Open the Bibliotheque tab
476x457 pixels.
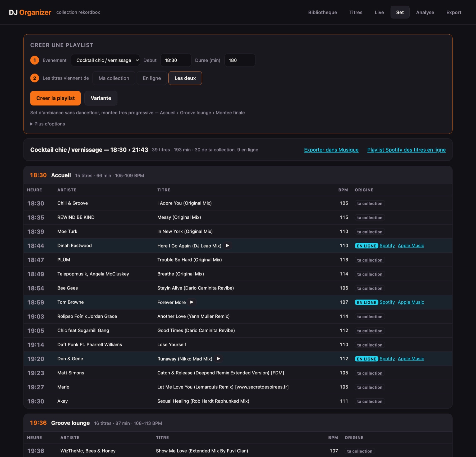323,12
